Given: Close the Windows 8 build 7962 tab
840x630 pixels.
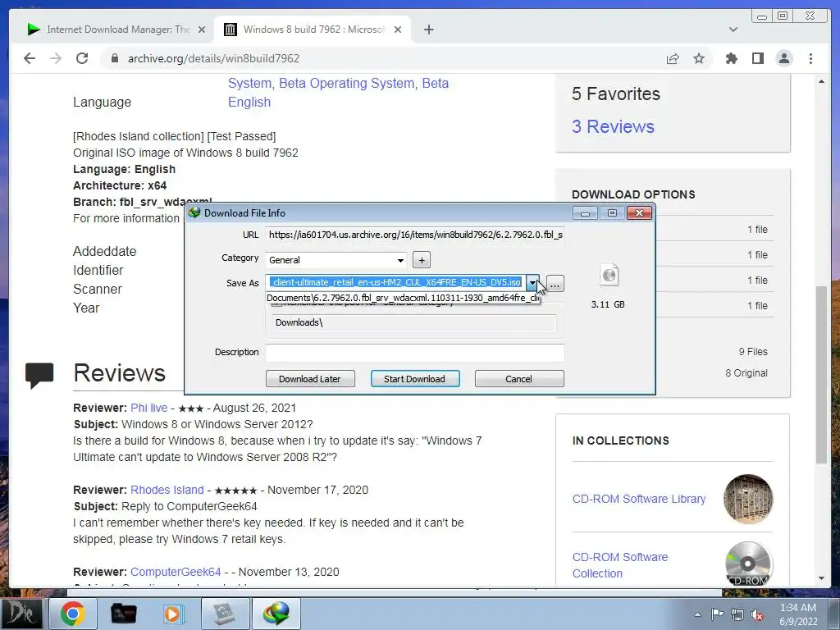Looking at the screenshot, I should point(398,30).
